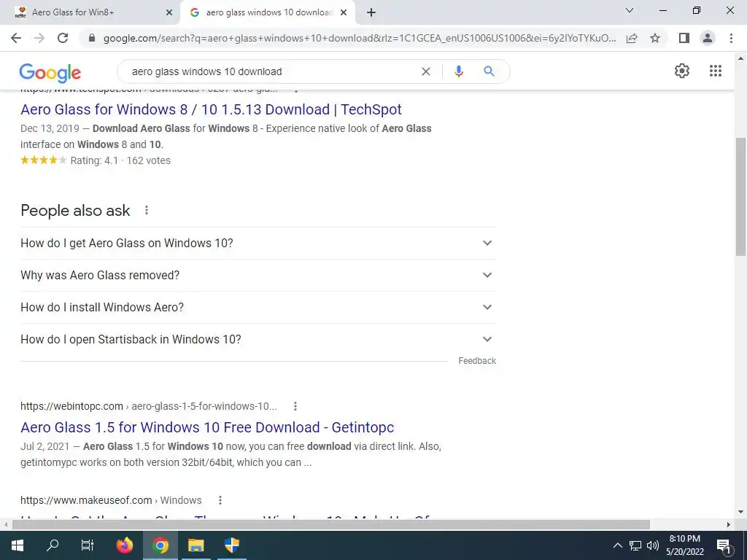
Task: Open People also ask options menu
Action: point(147,210)
